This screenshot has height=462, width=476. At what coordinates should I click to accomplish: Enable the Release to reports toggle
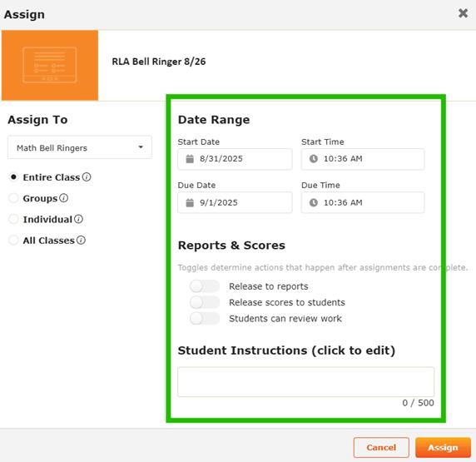(x=205, y=286)
